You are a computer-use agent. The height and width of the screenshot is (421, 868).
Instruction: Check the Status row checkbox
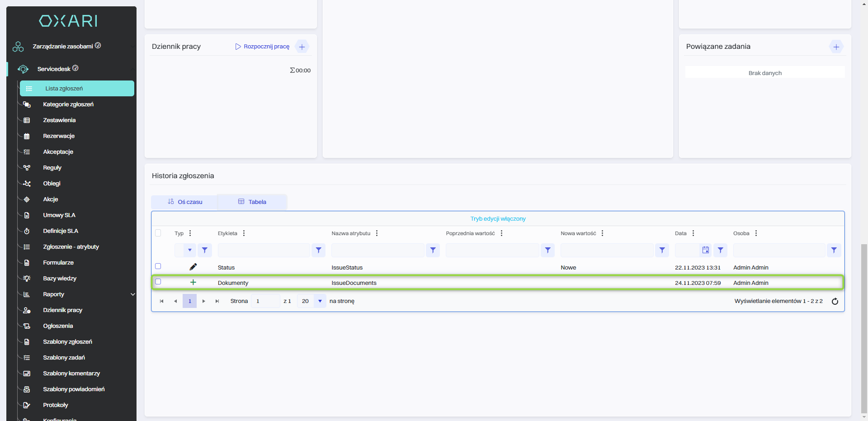(x=158, y=266)
